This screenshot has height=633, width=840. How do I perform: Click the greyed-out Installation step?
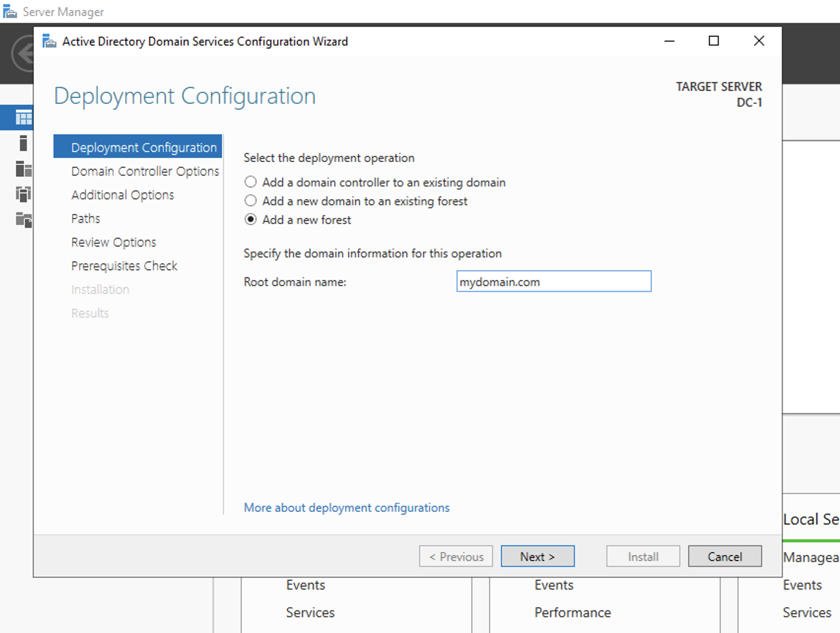click(x=100, y=289)
